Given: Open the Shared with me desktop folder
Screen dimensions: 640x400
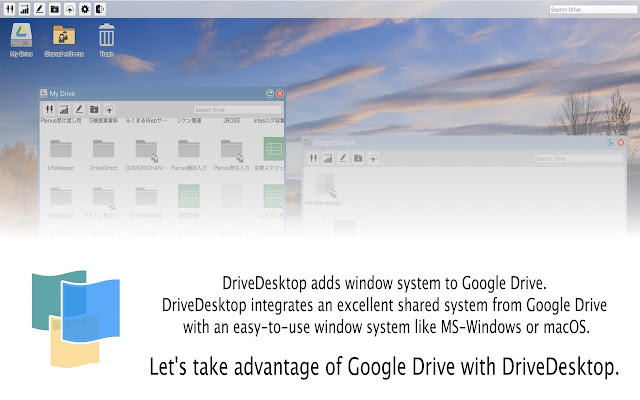Looking at the screenshot, I should coord(64,40).
